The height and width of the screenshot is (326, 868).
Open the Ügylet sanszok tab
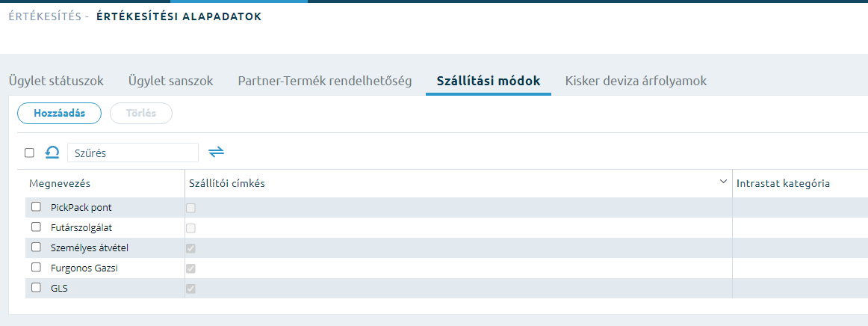point(170,81)
